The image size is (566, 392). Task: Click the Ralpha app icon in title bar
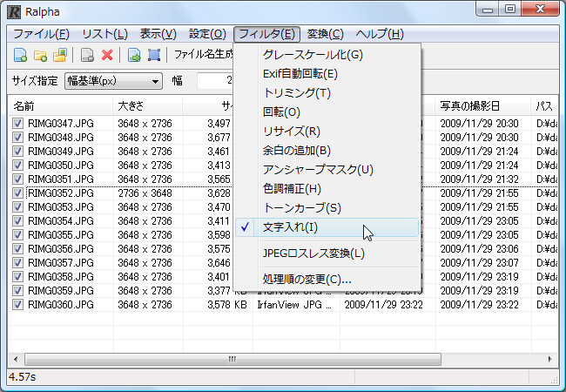click(x=14, y=12)
